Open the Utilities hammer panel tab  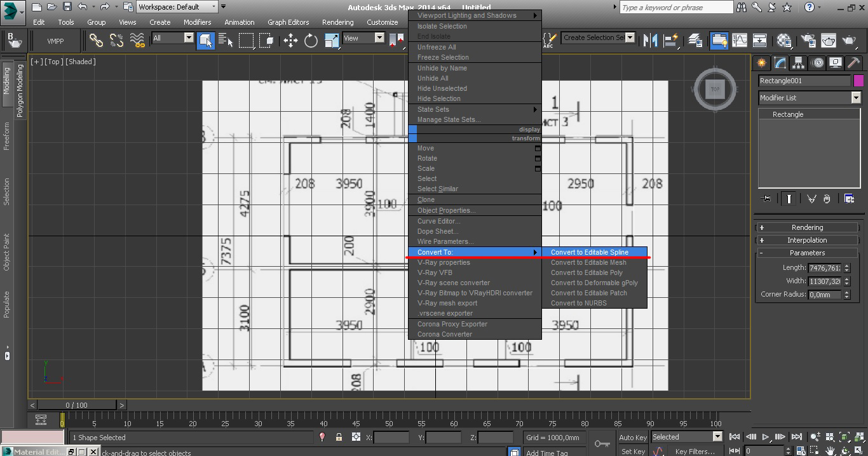click(853, 62)
